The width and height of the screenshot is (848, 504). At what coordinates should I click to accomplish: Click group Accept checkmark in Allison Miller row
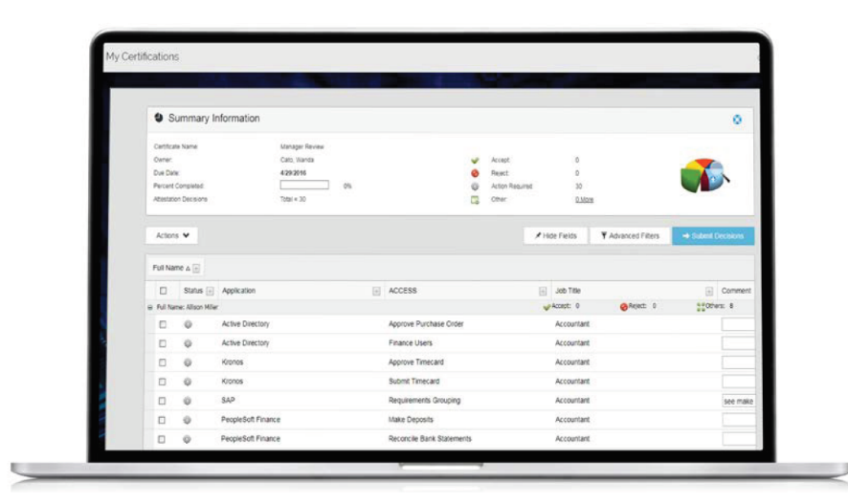[x=547, y=307]
